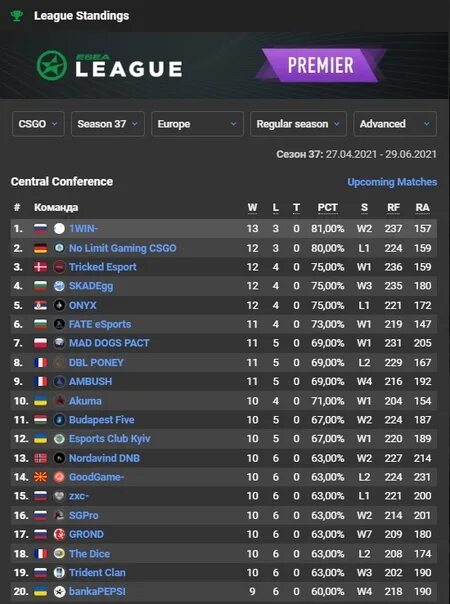450x604 pixels.
Task: Click the bankaPEPSI team logo icon
Action: point(59,591)
